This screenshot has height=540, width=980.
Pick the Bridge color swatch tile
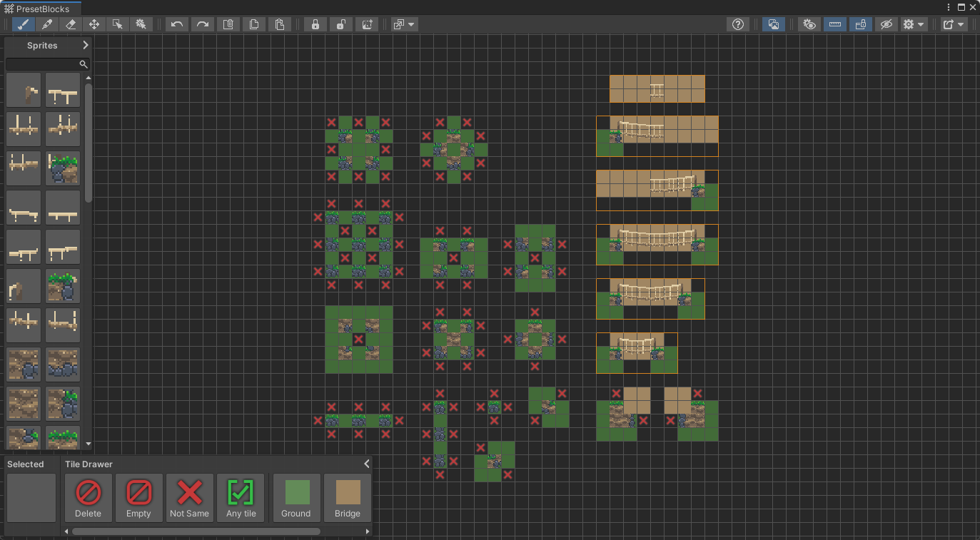[x=348, y=498]
